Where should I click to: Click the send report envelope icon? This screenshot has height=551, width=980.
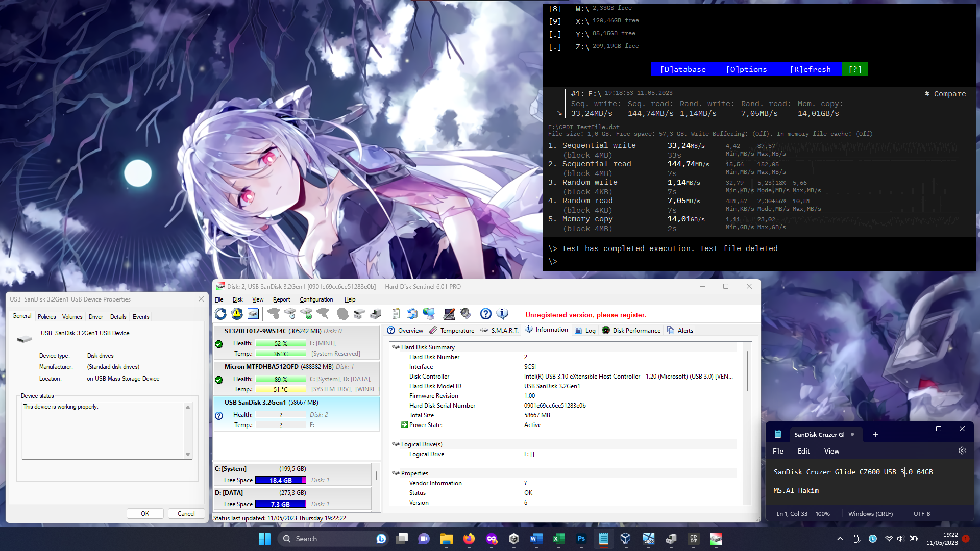click(412, 314)
